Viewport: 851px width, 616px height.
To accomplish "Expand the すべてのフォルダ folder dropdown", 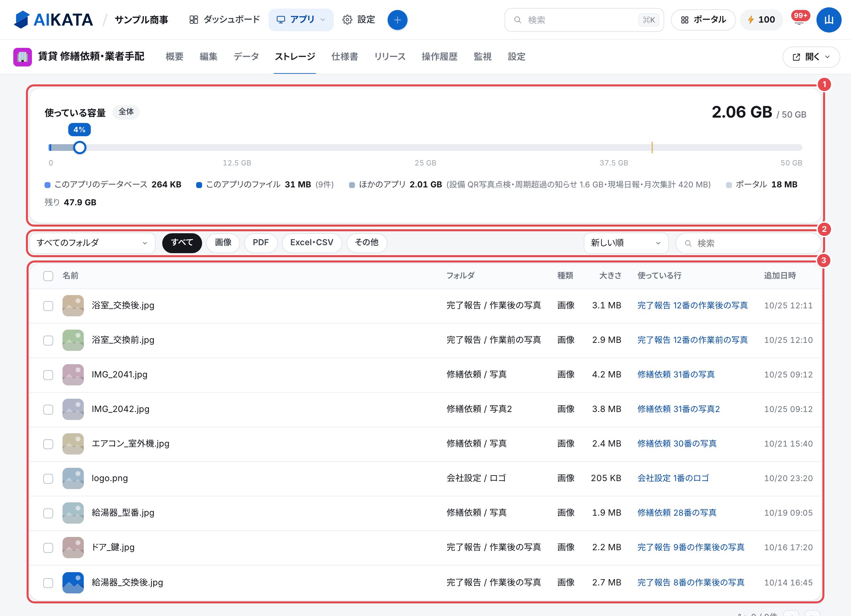I will (x=92, y=243).
